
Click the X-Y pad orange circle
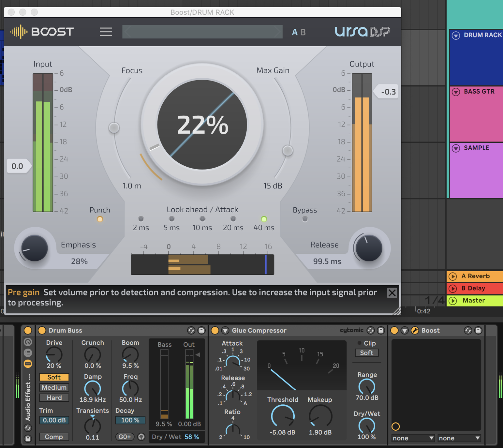[396, 426]
